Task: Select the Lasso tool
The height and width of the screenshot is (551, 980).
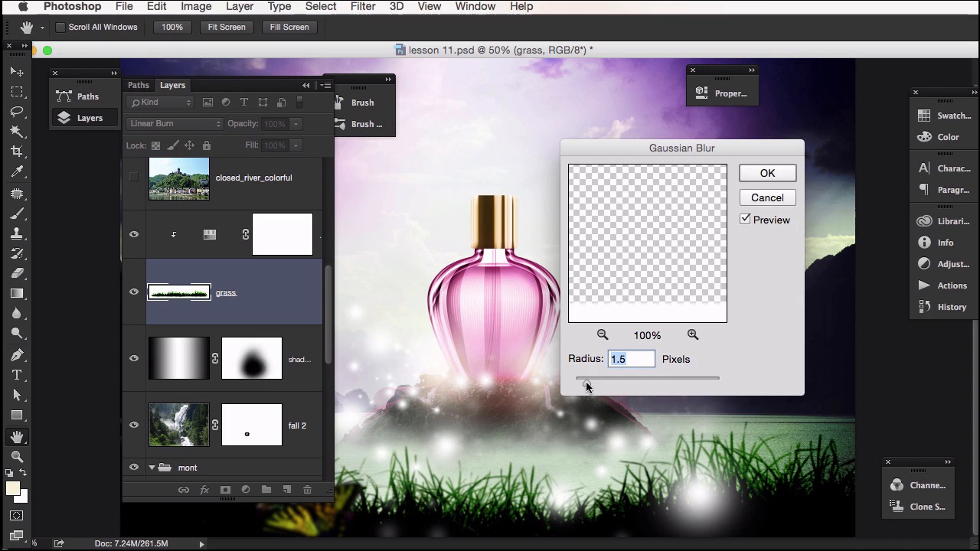Action: click(17, 112)
